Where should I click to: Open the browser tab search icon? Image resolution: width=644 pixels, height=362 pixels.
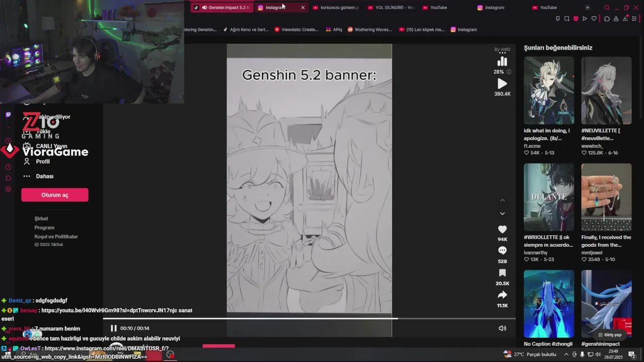pos(607,8)
